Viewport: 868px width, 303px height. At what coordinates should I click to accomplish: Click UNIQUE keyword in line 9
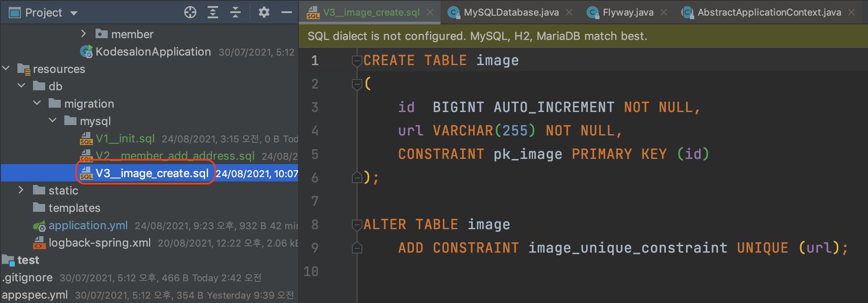[x=762, y=248]
